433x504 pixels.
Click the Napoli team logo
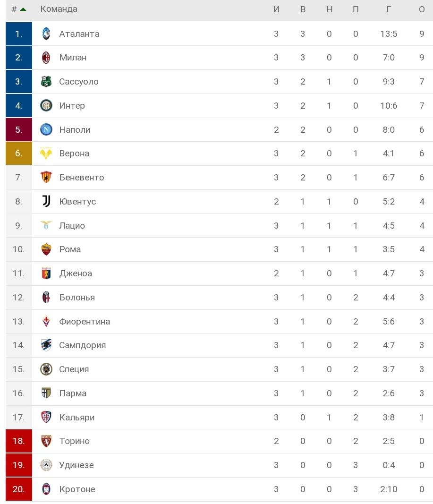[45, 129]
